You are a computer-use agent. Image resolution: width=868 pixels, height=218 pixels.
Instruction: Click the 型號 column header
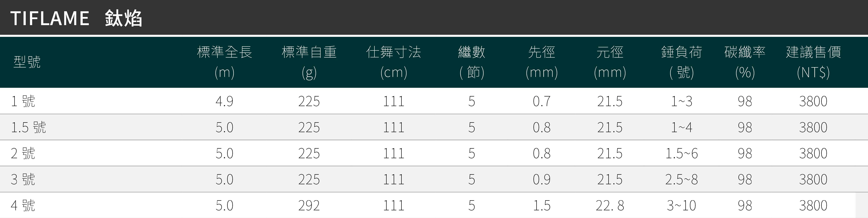(27, 62)
